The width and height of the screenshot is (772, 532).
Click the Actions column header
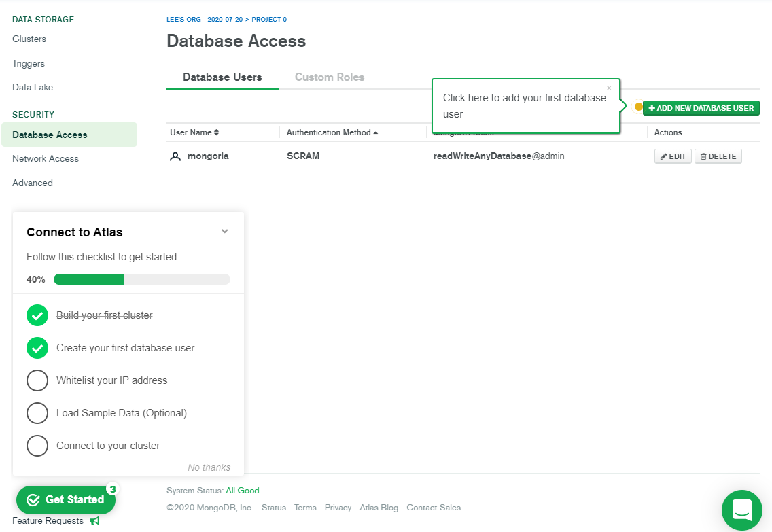coord(667,132)
